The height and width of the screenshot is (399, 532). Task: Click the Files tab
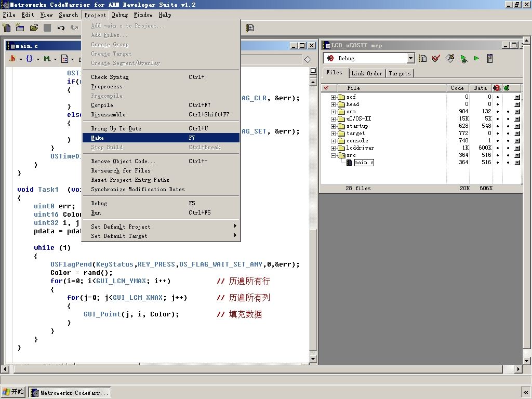click(x=334, y=73)
